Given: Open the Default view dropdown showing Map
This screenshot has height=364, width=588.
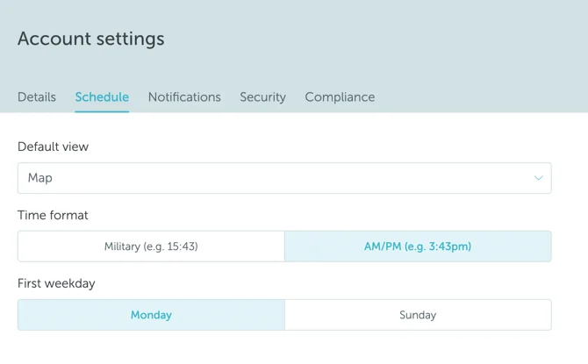Looking at the screenshot, I should coord(284,178).
